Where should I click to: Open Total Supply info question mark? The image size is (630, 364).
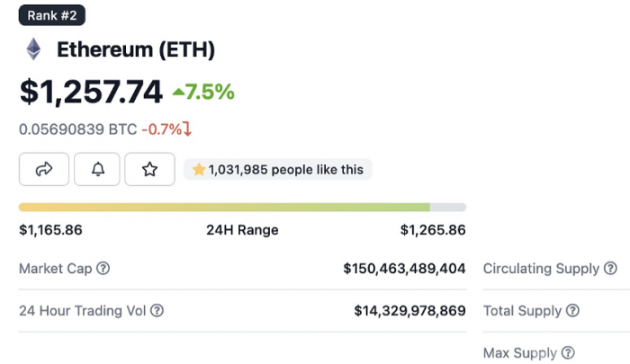572,310
